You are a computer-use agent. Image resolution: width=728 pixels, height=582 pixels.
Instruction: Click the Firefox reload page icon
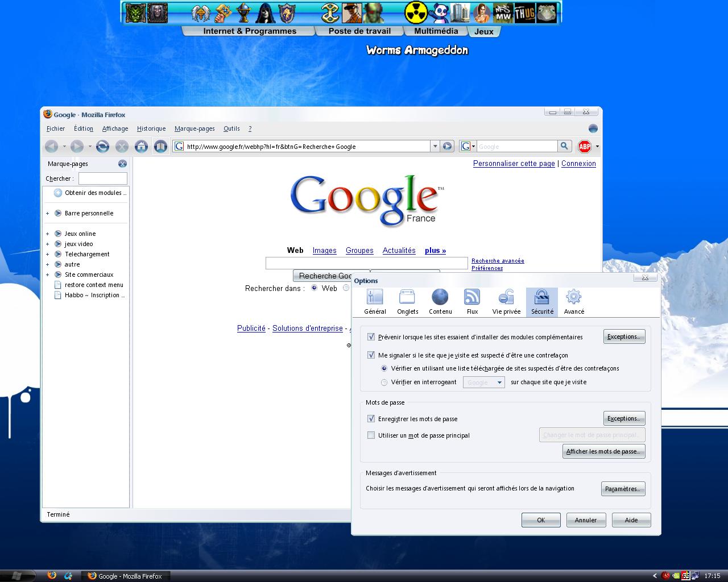(102, 147)
